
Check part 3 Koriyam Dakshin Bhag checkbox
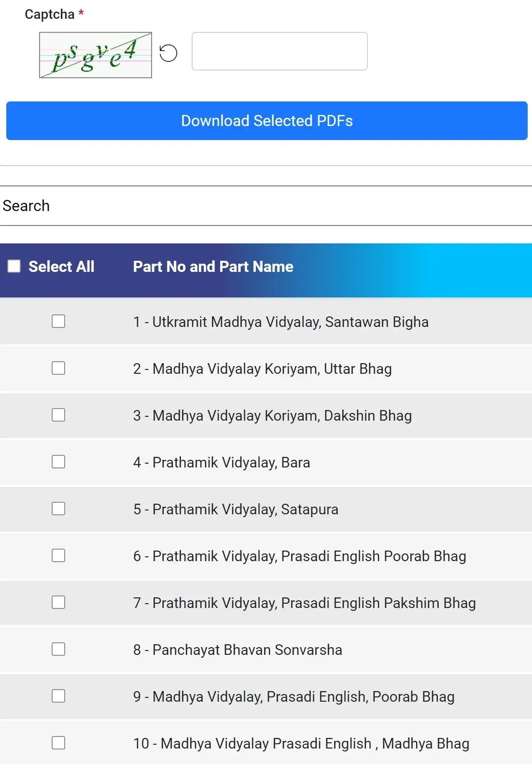58,415
